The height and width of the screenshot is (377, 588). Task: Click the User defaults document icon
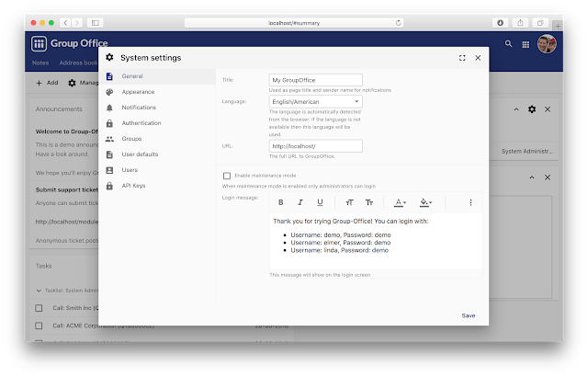coord(109,154)
